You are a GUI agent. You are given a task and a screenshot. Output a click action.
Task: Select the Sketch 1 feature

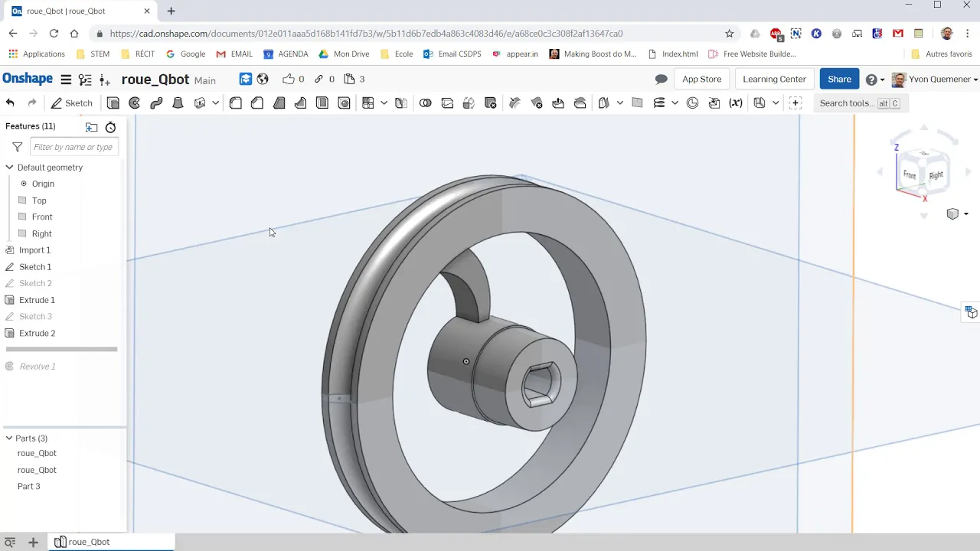(x=35, y=267)
